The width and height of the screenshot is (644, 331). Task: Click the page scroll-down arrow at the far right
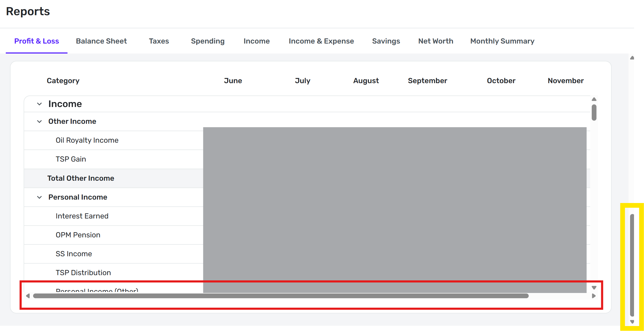(632, 322)
